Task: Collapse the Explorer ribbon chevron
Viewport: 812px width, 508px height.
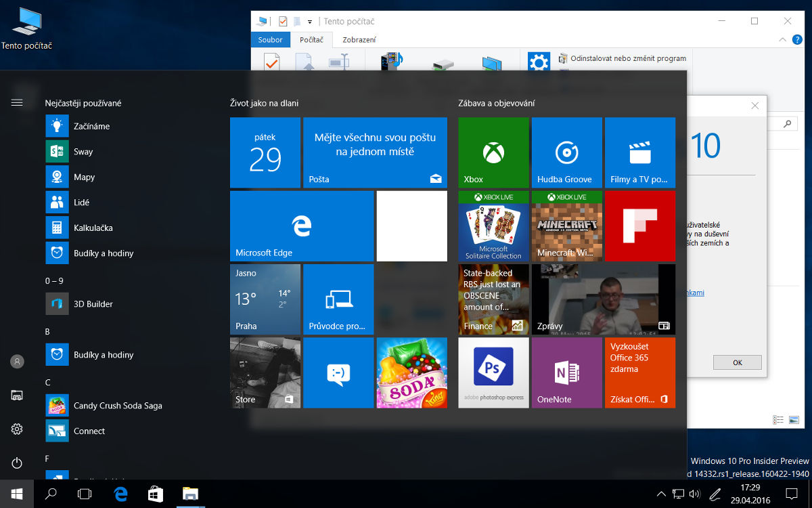Action: point(784,40)
